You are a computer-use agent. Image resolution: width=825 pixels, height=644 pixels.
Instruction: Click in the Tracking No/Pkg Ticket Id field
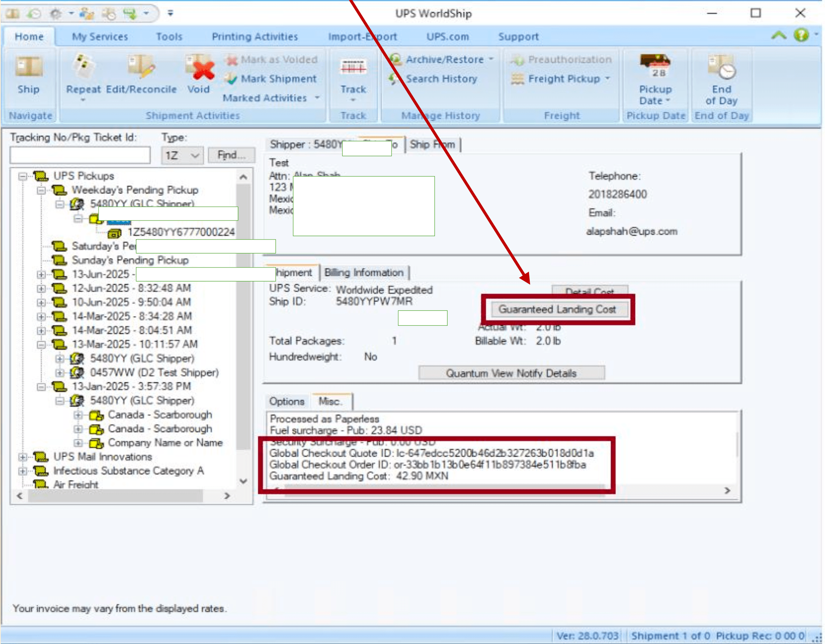[80, 156]
